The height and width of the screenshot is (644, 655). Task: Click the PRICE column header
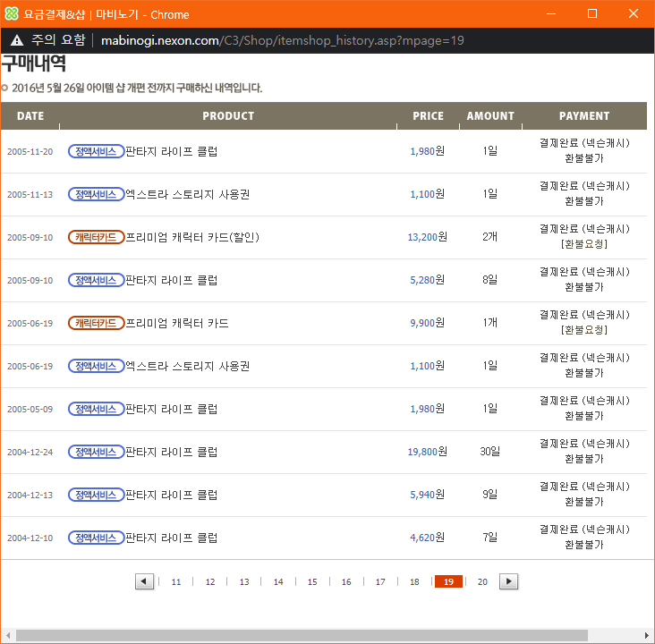click(x=429, y=115)
